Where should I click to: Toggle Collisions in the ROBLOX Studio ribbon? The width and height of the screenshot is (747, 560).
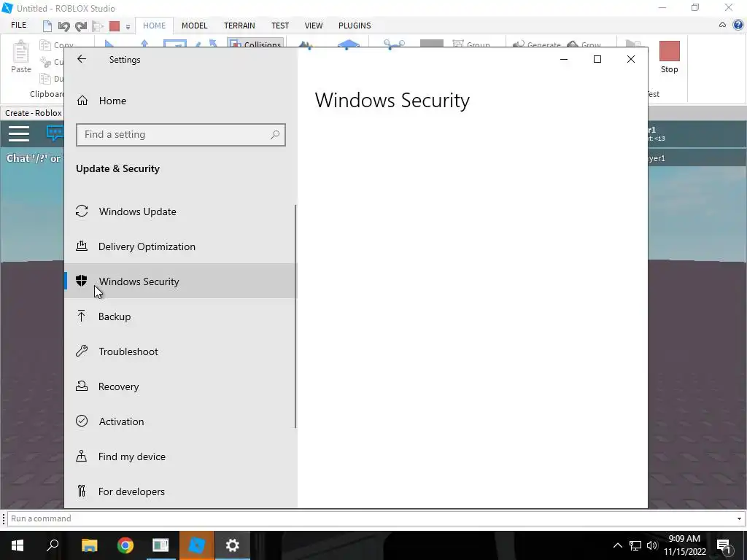click(x=255, y=44)
